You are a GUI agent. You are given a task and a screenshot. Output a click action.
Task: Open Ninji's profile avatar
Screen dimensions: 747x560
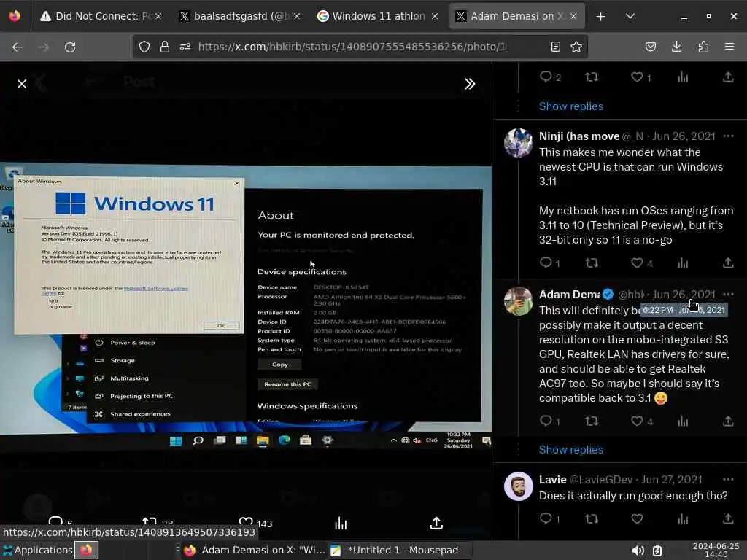pos(519,142)
